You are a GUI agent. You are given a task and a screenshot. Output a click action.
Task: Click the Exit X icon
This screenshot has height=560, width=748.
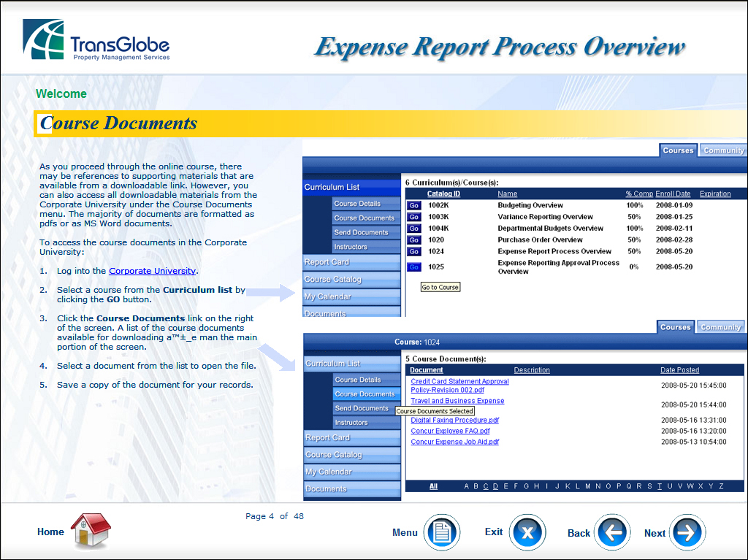(x=527, y=532)
